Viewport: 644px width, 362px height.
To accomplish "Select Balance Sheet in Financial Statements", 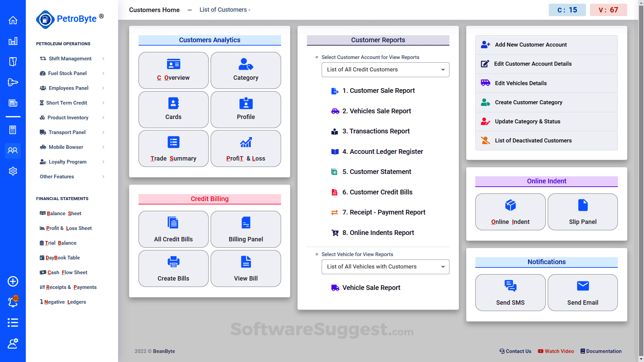I will coord(64,214).
